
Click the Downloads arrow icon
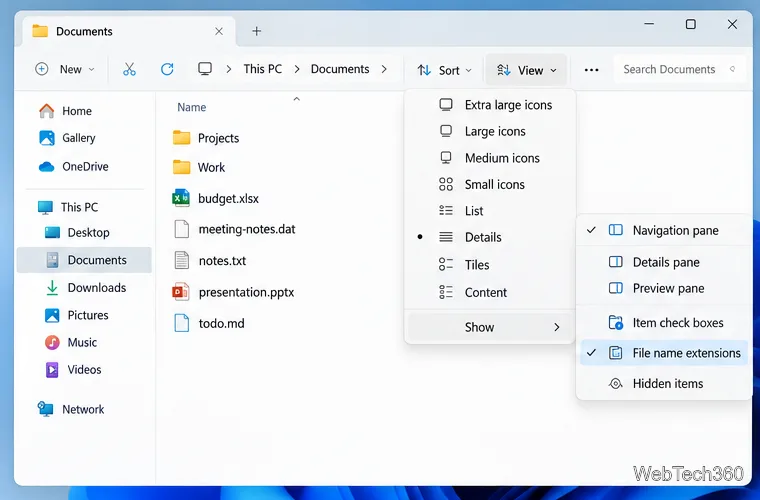coord(52,288)
